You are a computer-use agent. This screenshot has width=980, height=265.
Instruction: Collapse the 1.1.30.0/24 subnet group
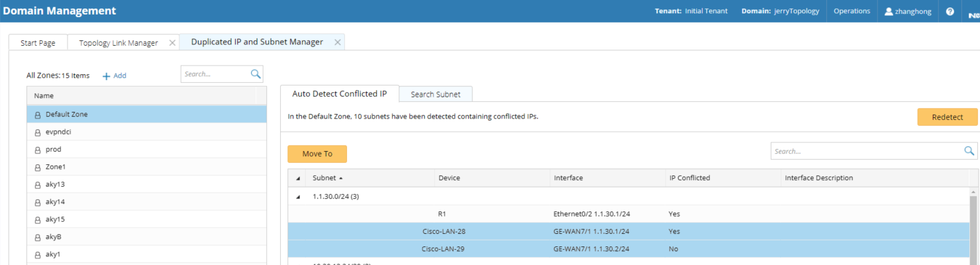(297, 197)
